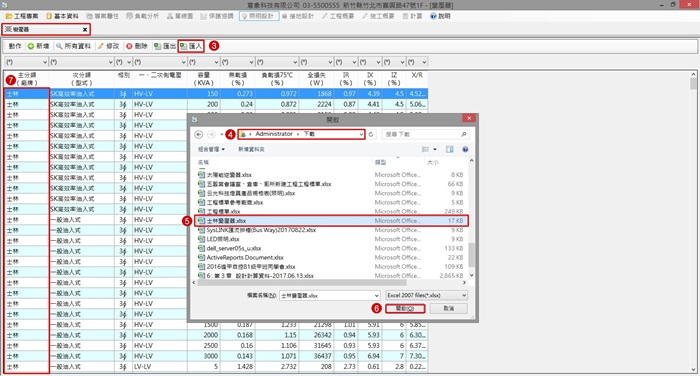Select the table row with capacity 150
The width and height of the screenshot is (700, 376).
point(216,93)
